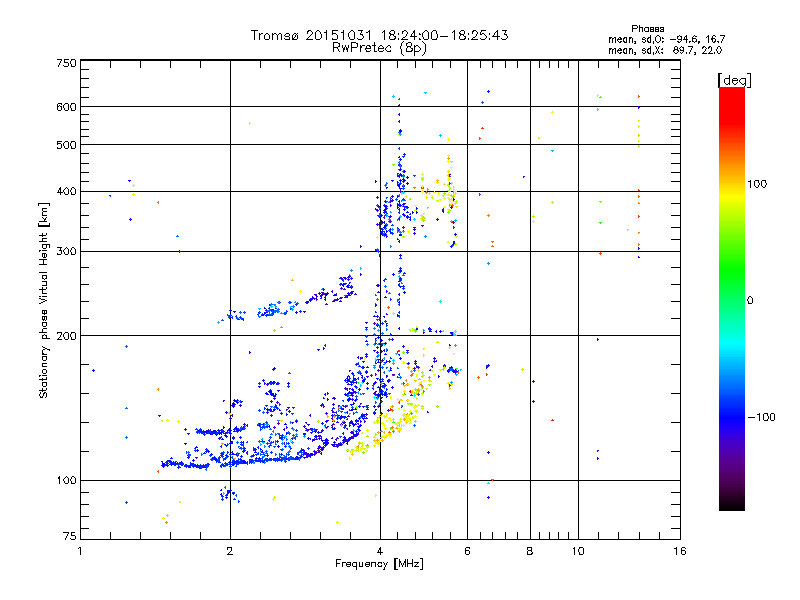Click the '[deg]' colorbar unit label

(x=734, y=80)
